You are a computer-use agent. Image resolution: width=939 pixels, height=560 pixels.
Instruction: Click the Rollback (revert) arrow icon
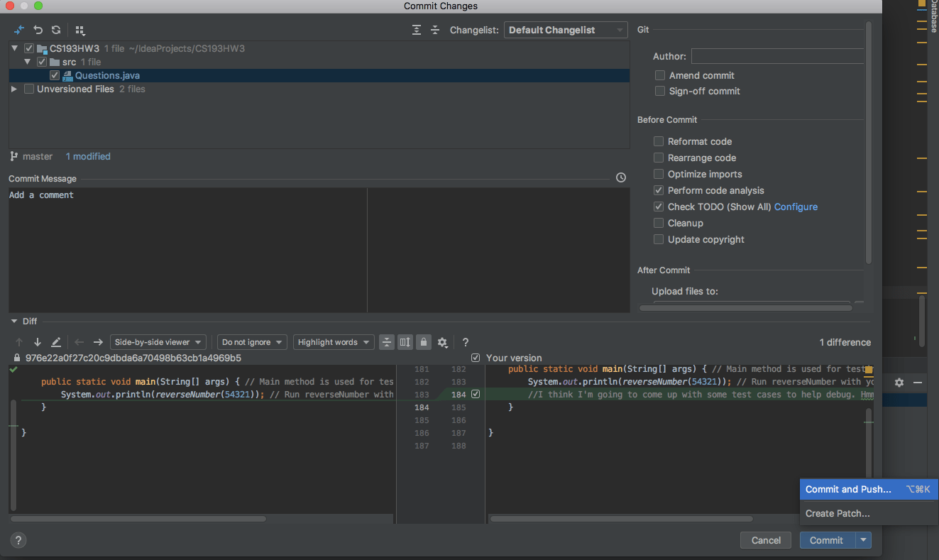click(38, 30)
